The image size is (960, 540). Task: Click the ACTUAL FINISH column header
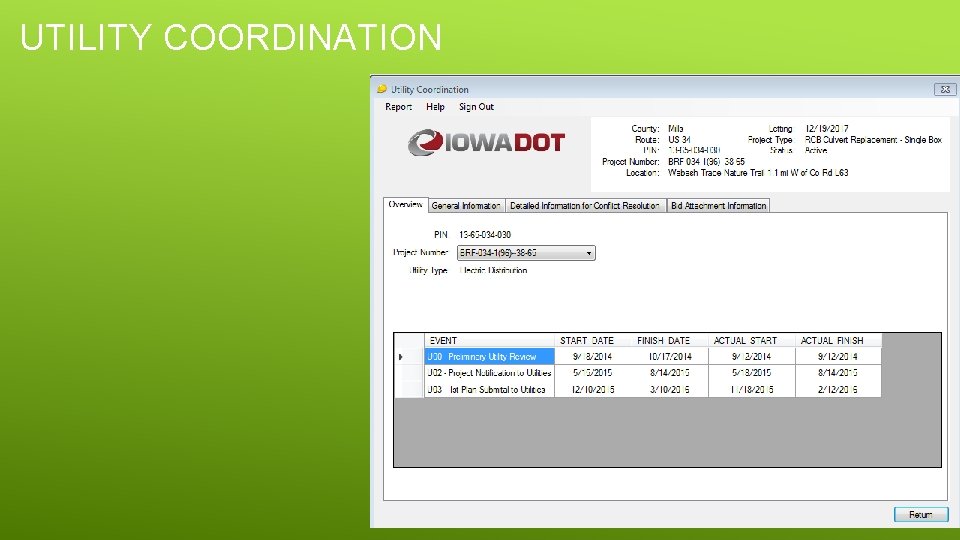tap(838, 340)
